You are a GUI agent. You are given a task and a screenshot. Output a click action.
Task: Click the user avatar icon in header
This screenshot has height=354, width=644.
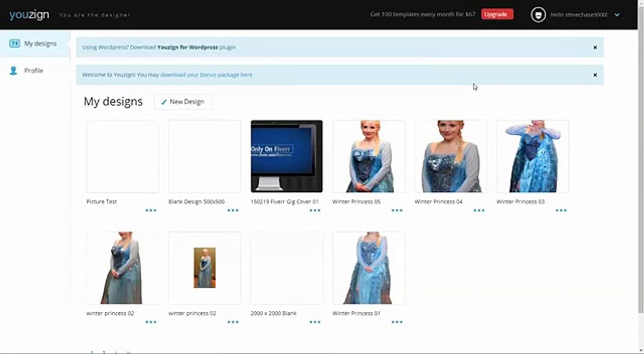tap(538, 15)
